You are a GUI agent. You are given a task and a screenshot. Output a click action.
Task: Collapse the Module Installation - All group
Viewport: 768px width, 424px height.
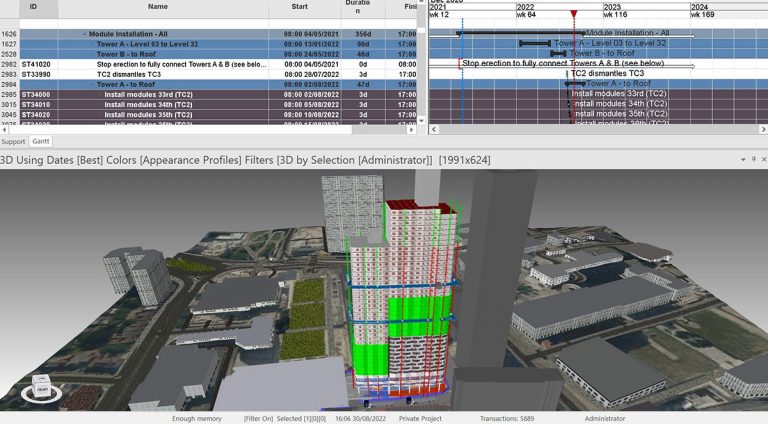pos(84,34)
